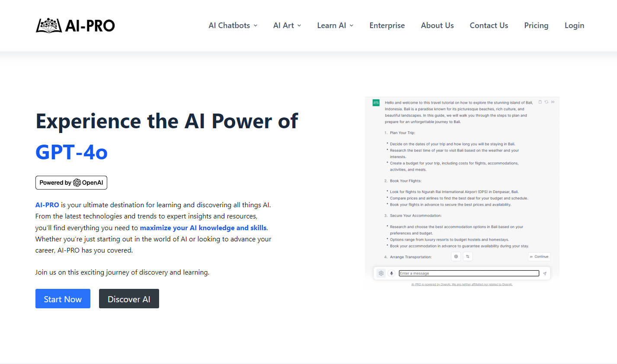Click "Arrange Transportation:" in the chat preview
The width and height of the screenshot is (617, 364).
[411, 257]
